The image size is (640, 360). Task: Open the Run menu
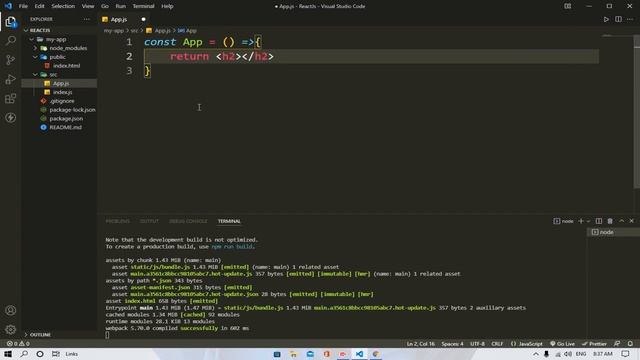120,6
